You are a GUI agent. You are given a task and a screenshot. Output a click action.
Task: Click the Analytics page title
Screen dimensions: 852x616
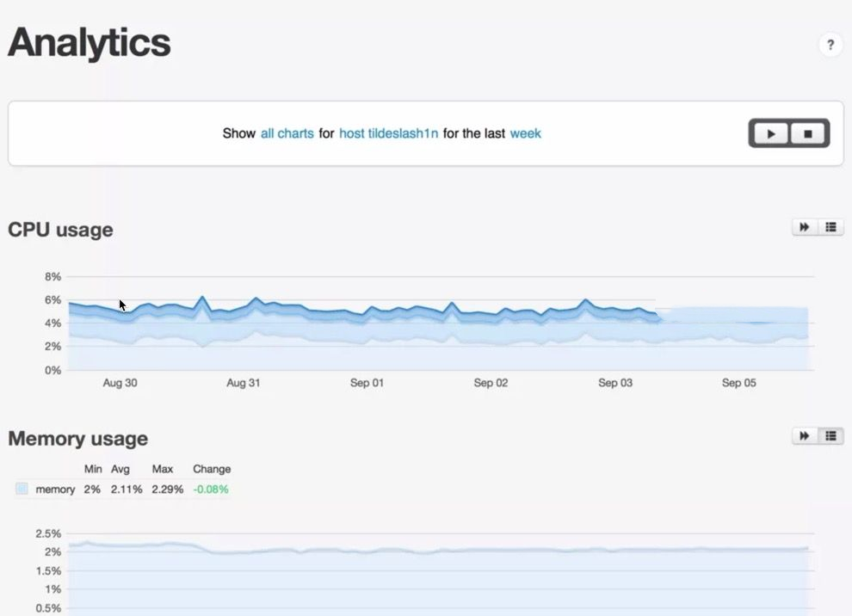(x=90, y=43)
